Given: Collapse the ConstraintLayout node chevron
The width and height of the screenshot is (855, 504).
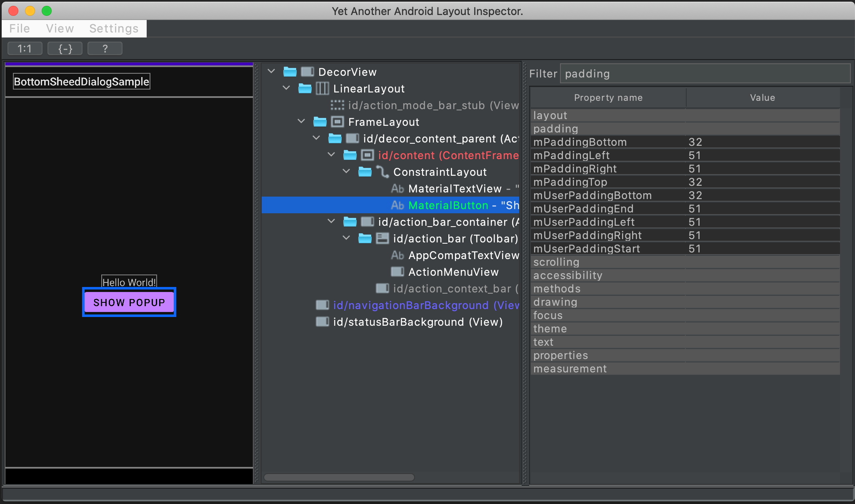Looking at the screenshot, I should point(346,171).
